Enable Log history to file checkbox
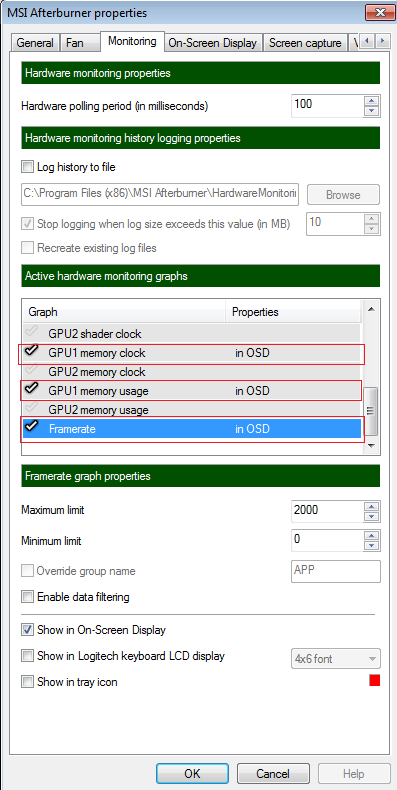 (x=27, y=167)
